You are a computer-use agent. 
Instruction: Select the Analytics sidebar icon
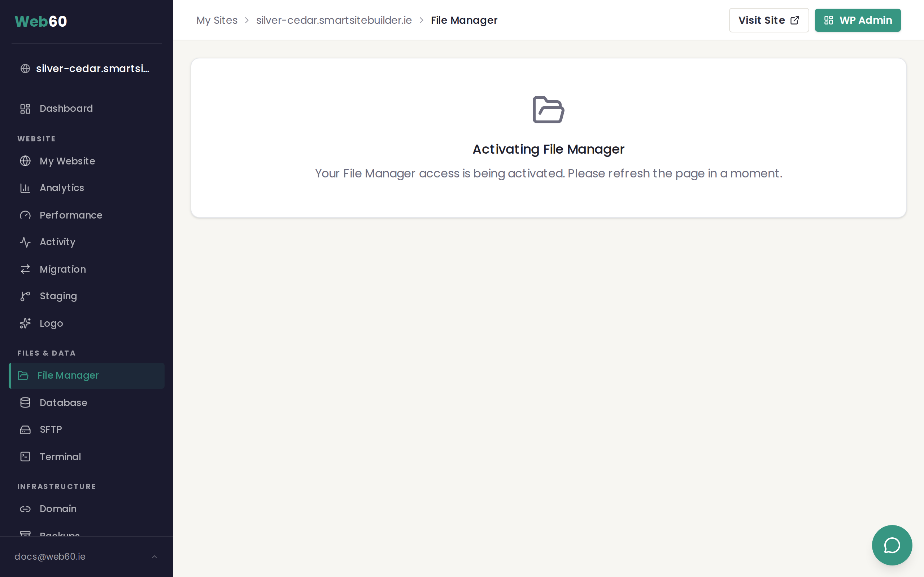coord(25,188)
